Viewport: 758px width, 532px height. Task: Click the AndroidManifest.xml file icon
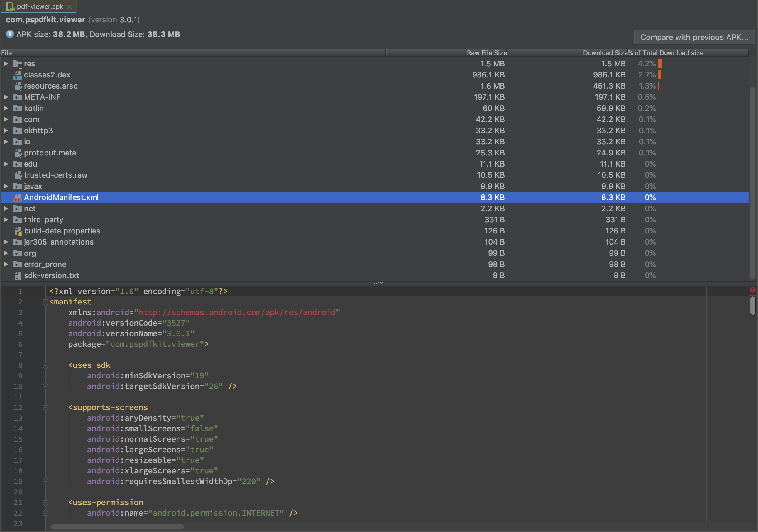[x=18, y=198]
